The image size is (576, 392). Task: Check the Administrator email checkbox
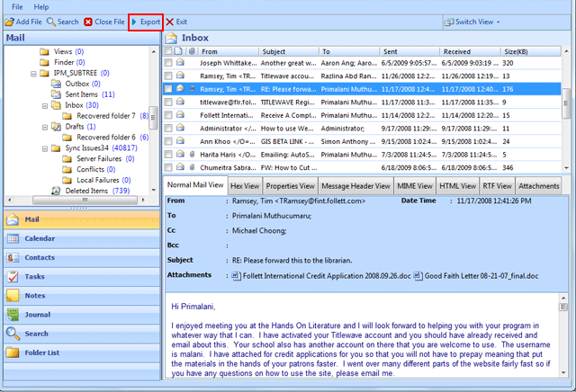[x=168, y=129]
